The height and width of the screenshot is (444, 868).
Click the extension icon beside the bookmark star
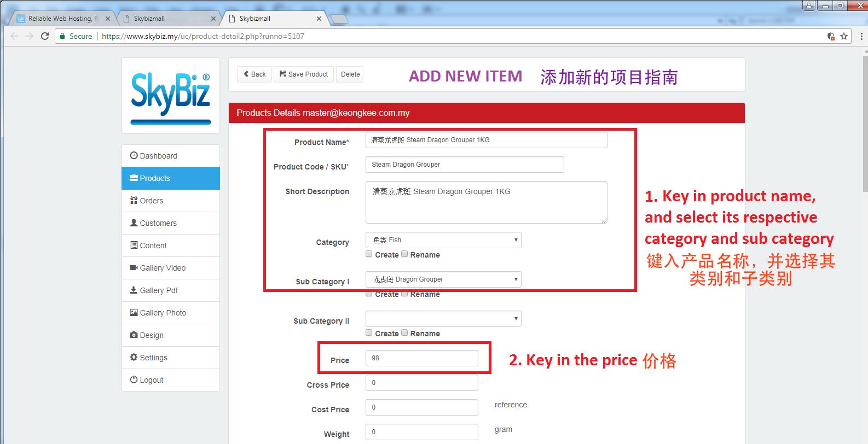point(831,36)
